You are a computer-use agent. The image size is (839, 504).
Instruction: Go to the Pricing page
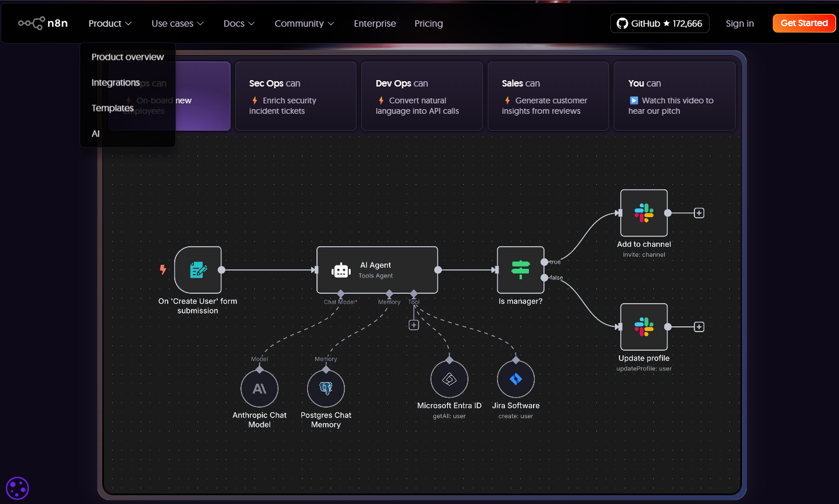[x=428, y=24]
